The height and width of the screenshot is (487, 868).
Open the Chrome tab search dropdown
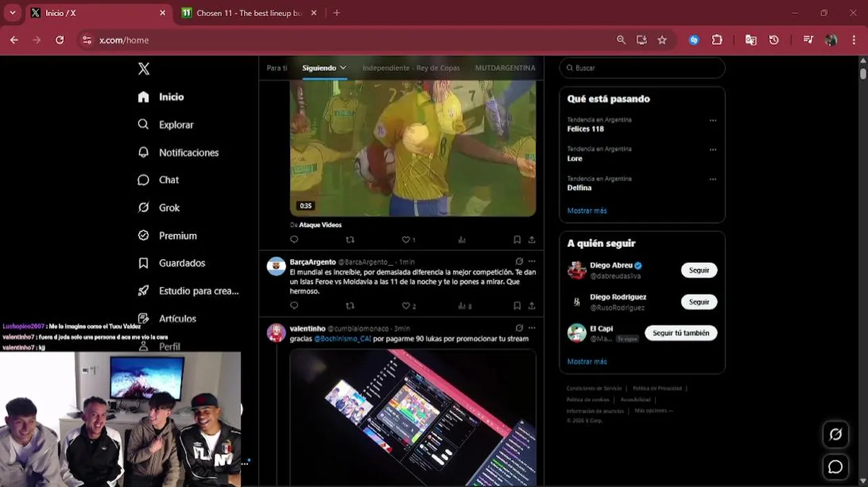pos(12,13)
